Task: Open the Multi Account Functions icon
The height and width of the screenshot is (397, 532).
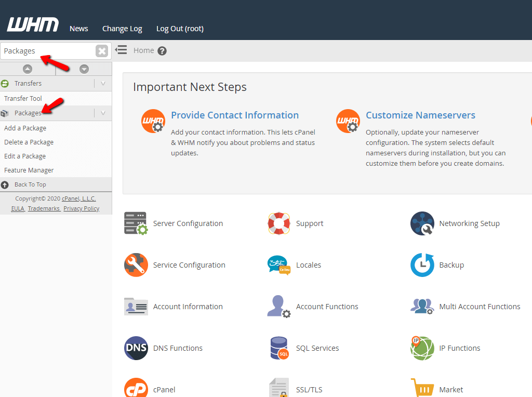Action: pos(422,307)
